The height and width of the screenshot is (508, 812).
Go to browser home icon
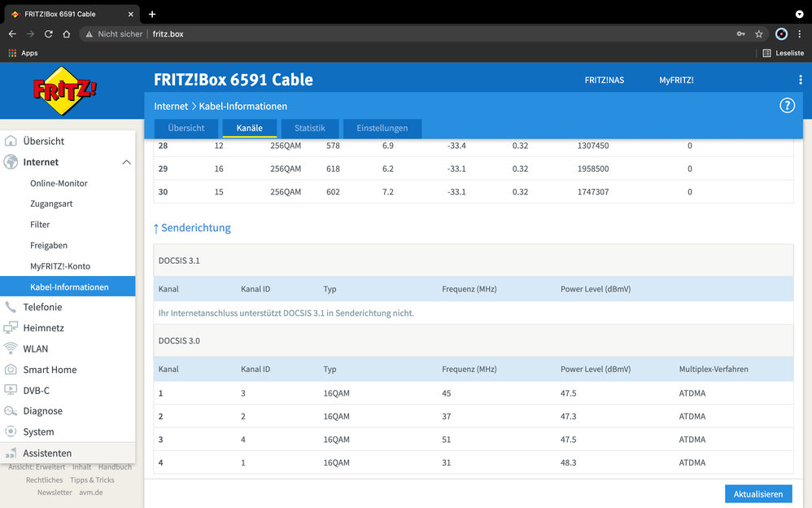(66, 34)
